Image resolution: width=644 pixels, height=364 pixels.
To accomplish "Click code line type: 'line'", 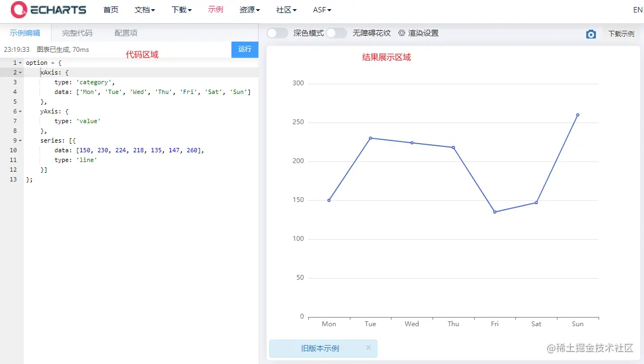I will 76,160.
